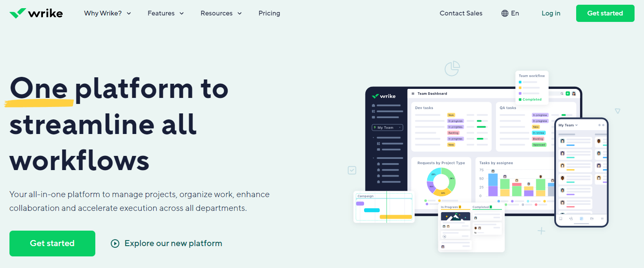The width and height of the screenshot is (644, 268).
Task: Click the globe language icon
Action: pos(504,13)
